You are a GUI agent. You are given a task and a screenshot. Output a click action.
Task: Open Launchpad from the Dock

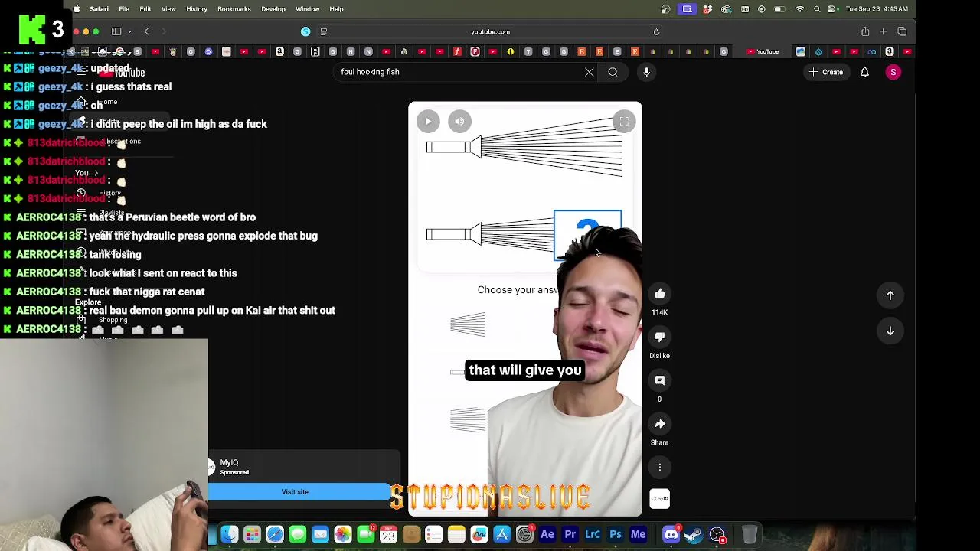pyautogui.click(x=252, y=534)
